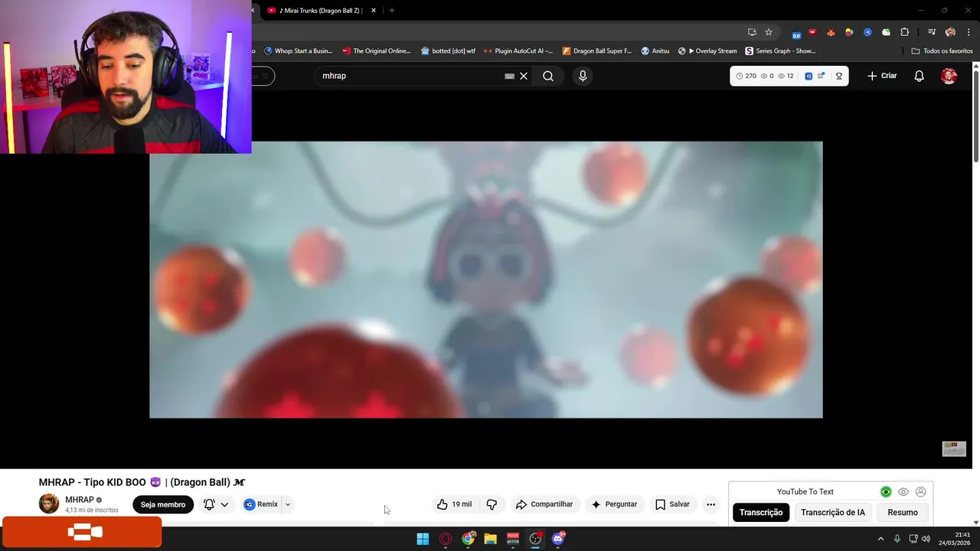The height and width of the screenshot is (551, 980).
Task: Click the Brazil flag language icon in YouTube To Text
Action: pos(886,492)
